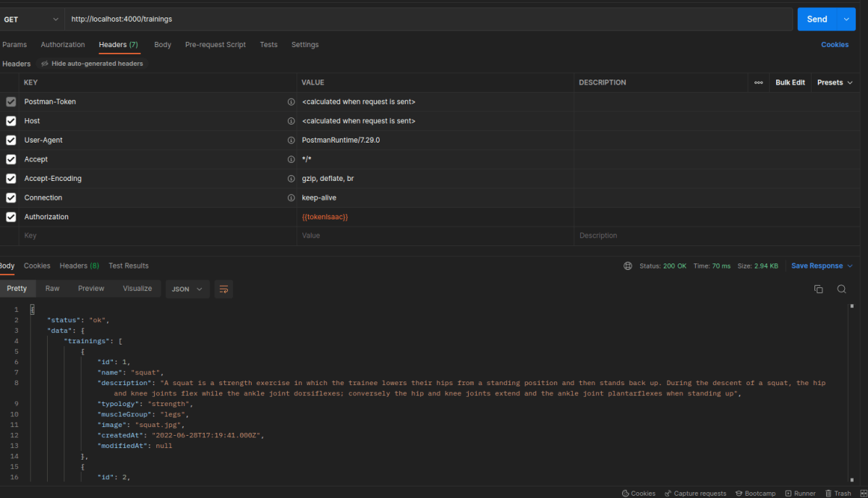Uncheck the User-Agent header checkbox
The width and height of the screenshot is (868, 498).
11,140
